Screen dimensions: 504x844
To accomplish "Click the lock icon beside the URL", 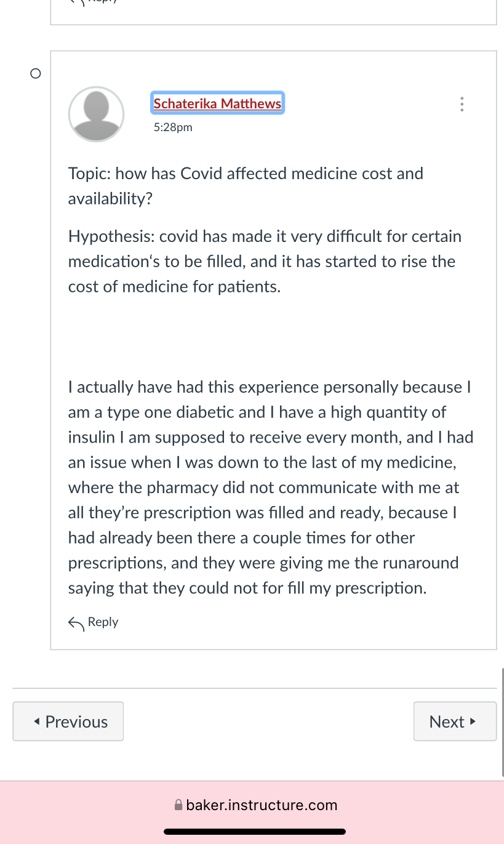I will coord(178,805).
